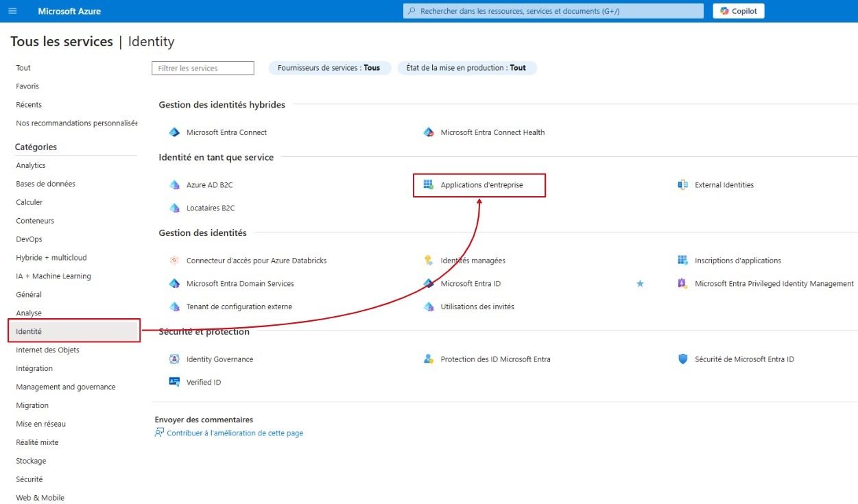Click the Azure AD B2C icon
858x504 pixels.
point(174,185)
